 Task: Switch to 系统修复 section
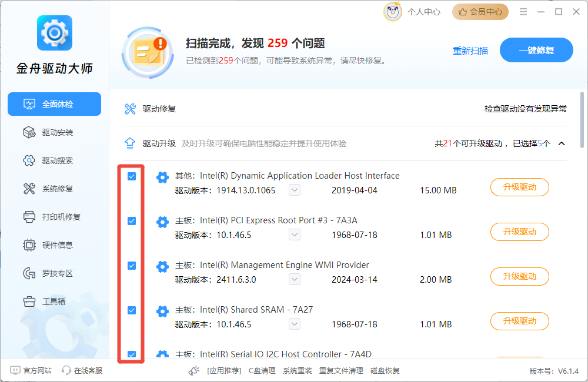click(x=54, y=189)
